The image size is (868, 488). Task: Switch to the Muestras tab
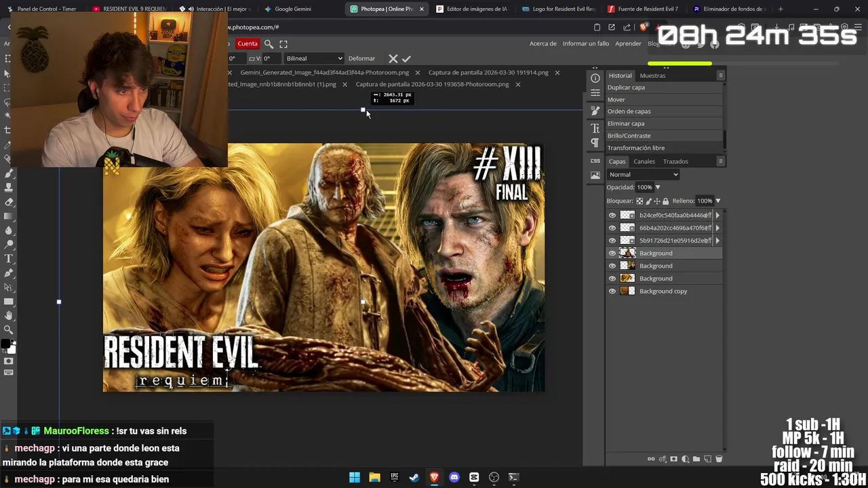652,76
